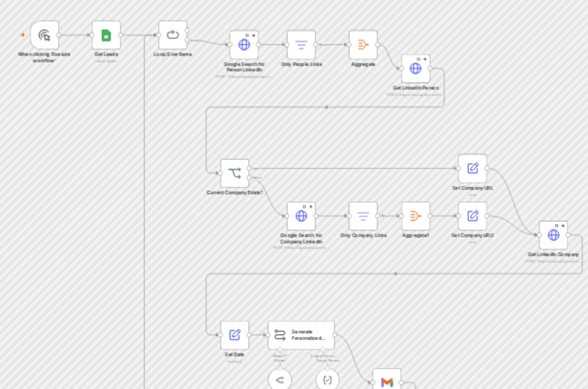
Task: Select the Set Data edit node
Action: pyautogui.click(x=235, y=335)
